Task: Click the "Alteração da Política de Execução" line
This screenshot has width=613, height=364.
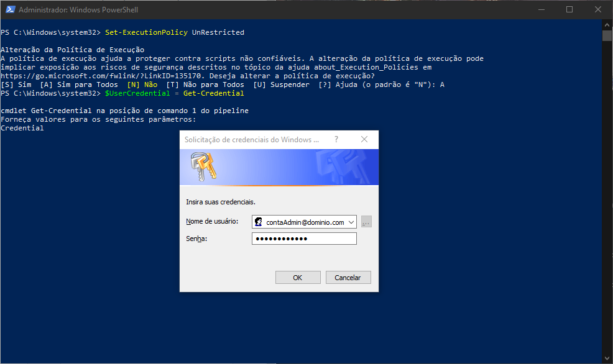Action: tap(72, 50)
